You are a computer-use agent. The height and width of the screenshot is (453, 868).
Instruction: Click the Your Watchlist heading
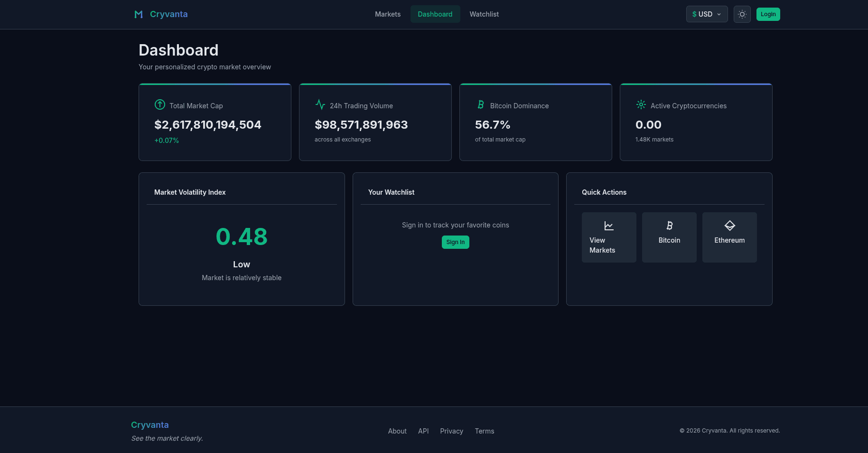391,192
